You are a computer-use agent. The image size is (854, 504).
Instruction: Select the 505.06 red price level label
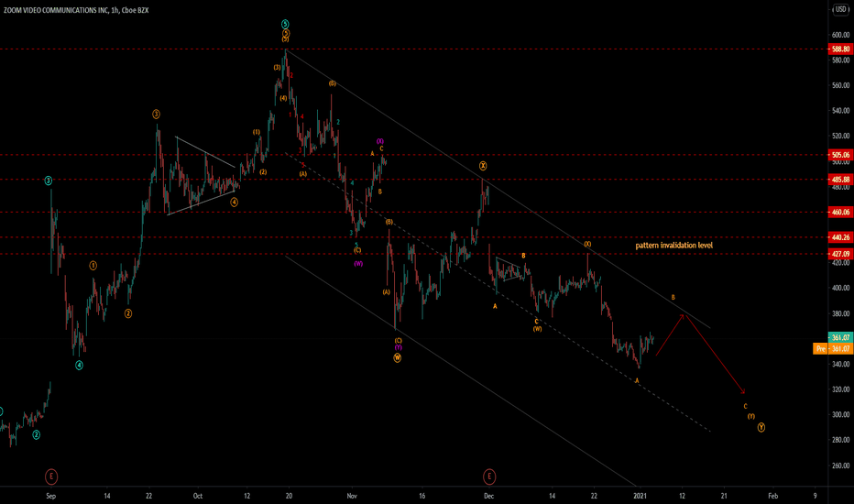tap(840, 155)
